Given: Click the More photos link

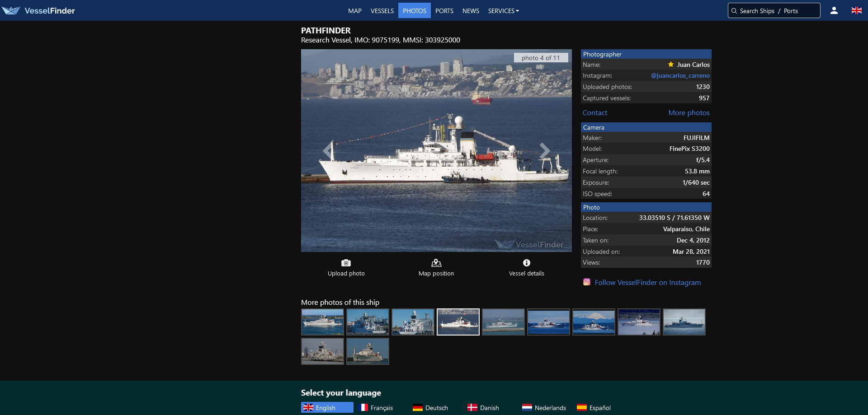Looking at the screenshot, I should [689, 113].
